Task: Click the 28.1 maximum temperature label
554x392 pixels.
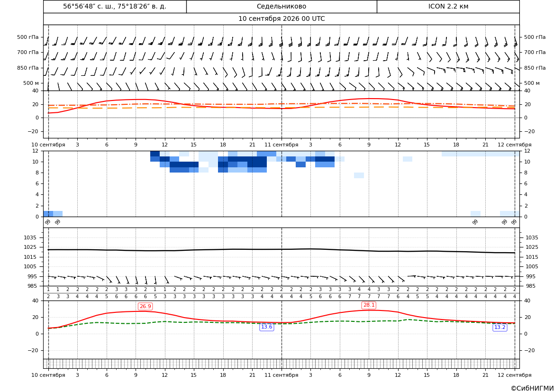Action: coord(369,305)
